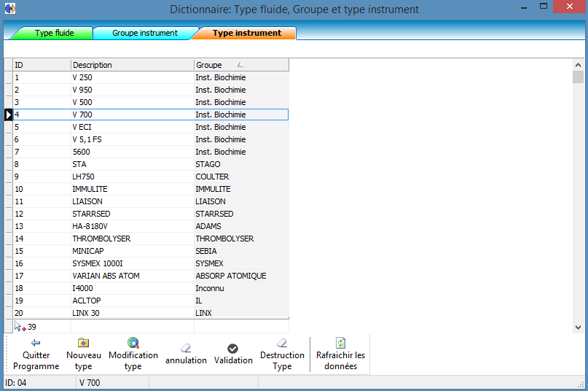Sort by the Description column header

[x=133, y=65]
